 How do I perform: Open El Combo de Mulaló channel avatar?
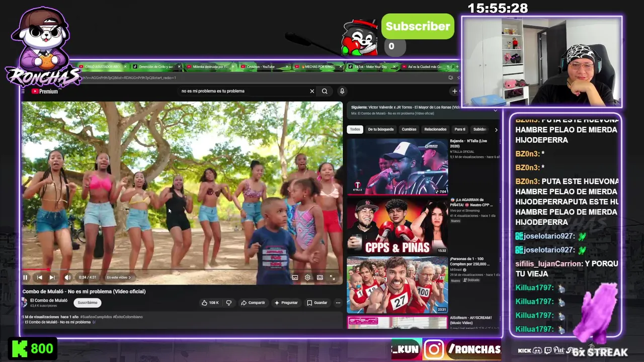click(x=24, y=302)
